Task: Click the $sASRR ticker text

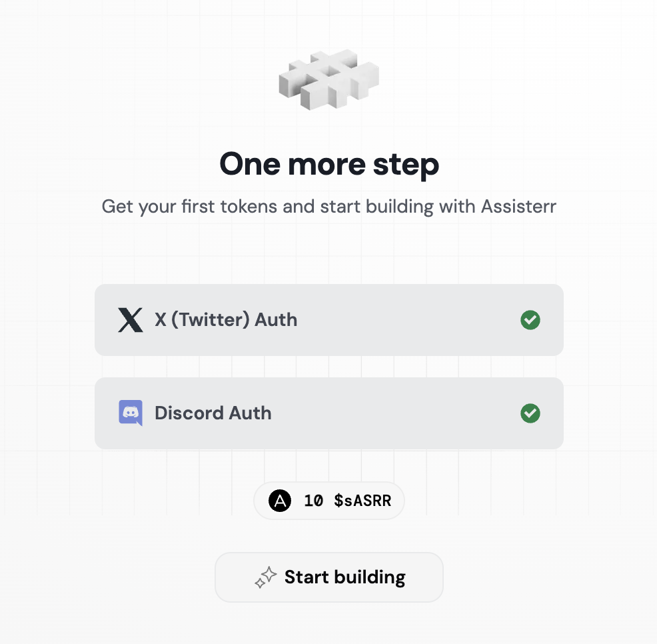Action: point(362,501)
